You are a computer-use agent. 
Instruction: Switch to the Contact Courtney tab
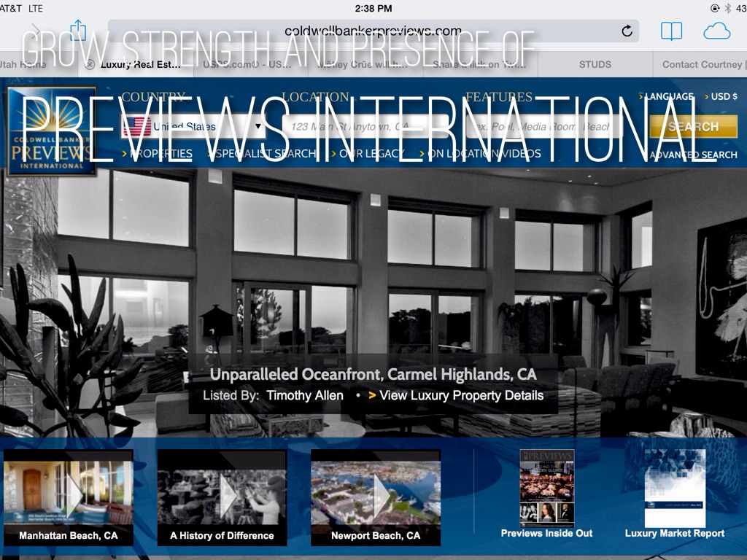pos(700,64)
